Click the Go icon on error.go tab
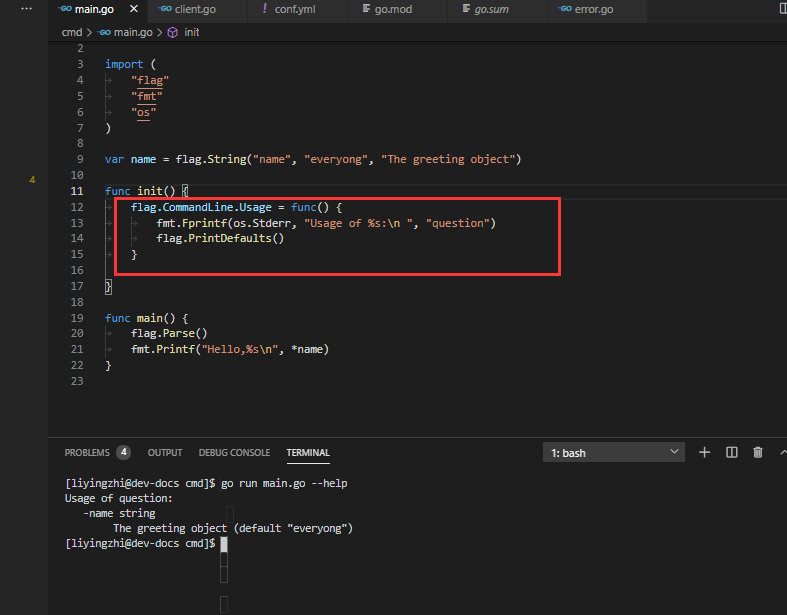This screenshot has height=615, width=787. click(x=565, y=9)
